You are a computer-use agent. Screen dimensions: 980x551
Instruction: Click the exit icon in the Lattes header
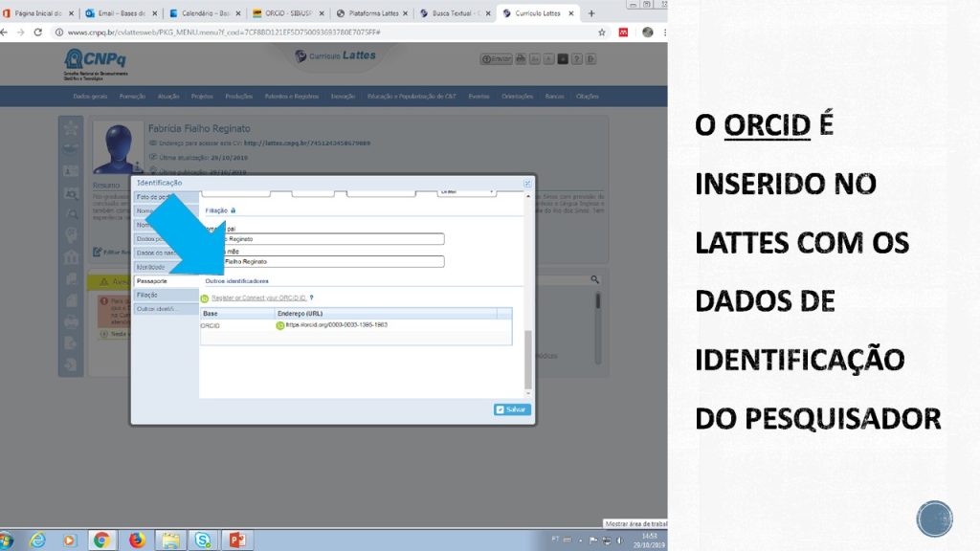[590, 58]
